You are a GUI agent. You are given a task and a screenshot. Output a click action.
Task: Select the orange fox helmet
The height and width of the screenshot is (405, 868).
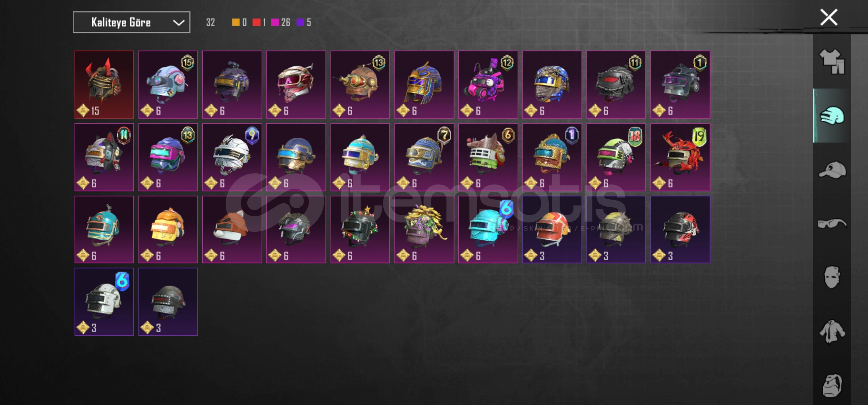(232, 229)
